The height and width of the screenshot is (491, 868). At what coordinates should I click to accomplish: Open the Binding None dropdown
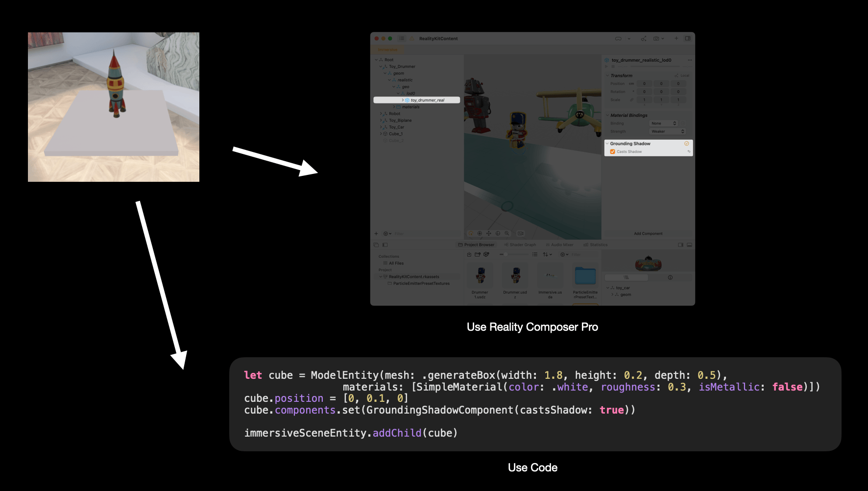pos(664,123)
